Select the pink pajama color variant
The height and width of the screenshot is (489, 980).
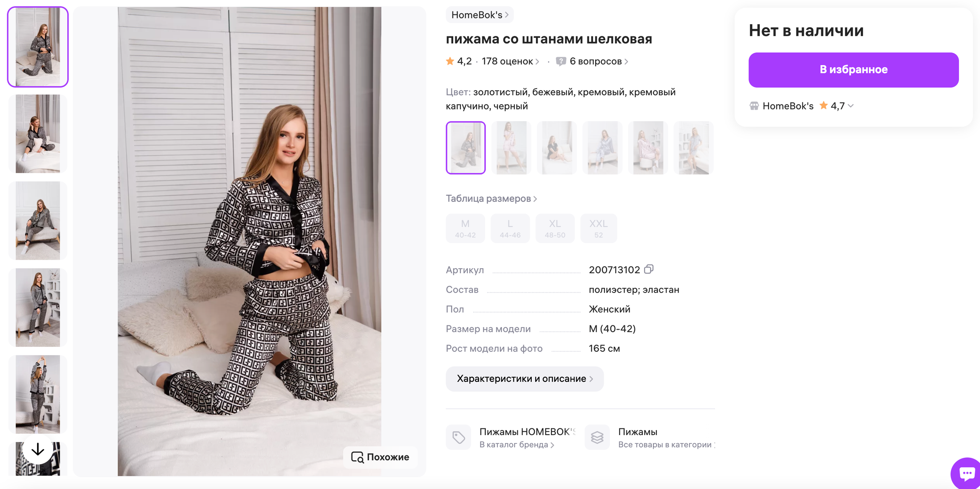648,147
